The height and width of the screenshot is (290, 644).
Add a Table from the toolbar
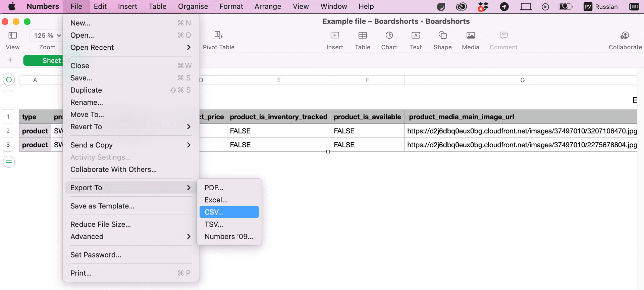[362, 35]
